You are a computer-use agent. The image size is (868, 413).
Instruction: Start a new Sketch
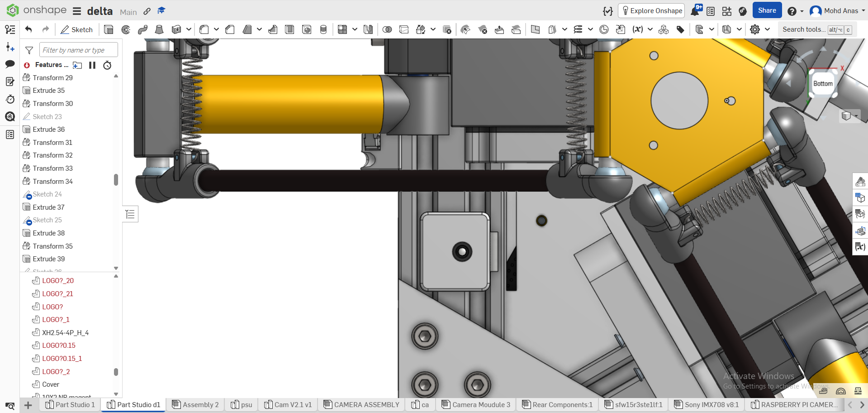pos(76,29)
